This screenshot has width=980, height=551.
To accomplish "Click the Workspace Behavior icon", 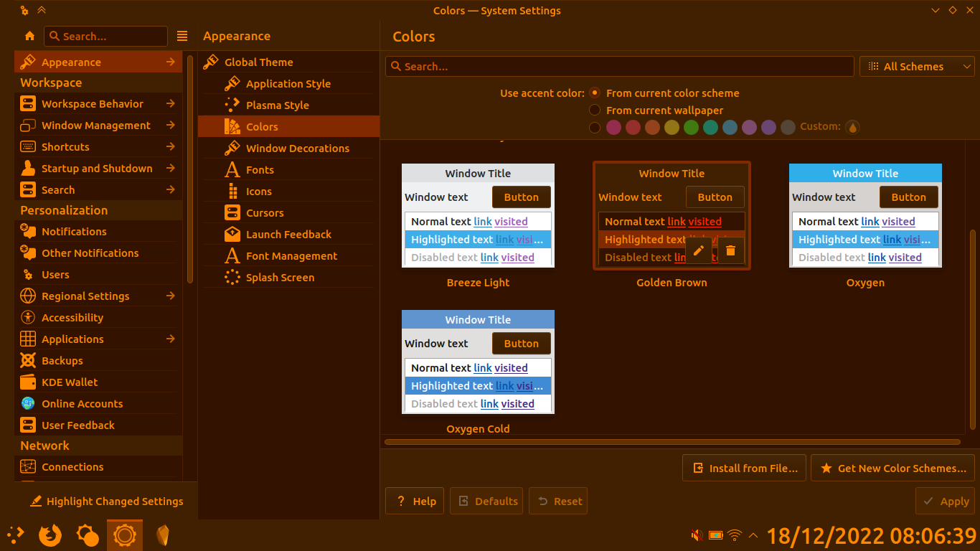I will 28,104.
